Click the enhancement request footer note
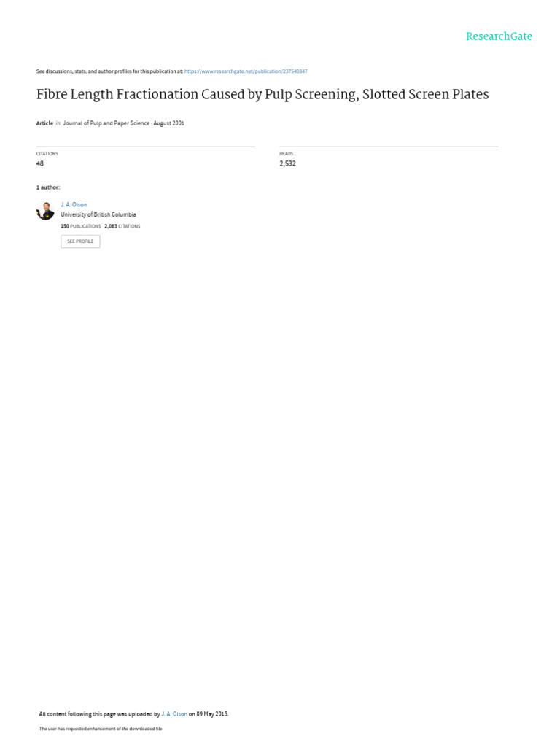The image size is (560, 747). point(101,729)
